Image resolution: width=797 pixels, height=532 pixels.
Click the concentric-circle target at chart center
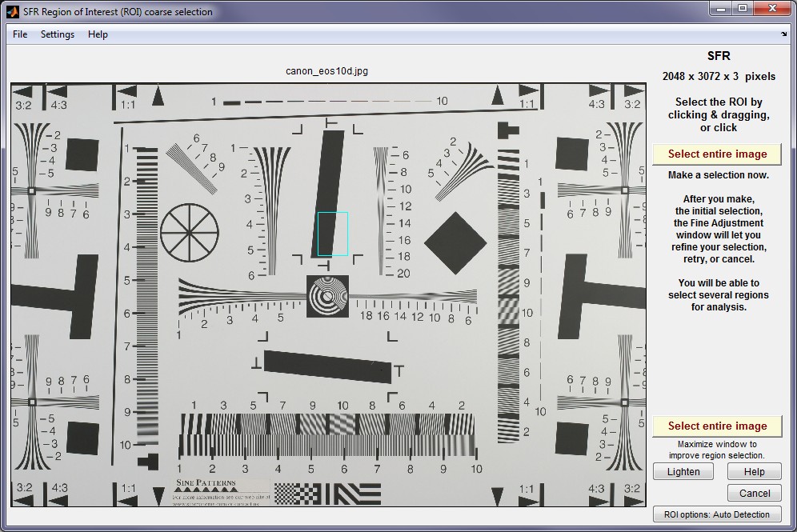coord(327,296)
